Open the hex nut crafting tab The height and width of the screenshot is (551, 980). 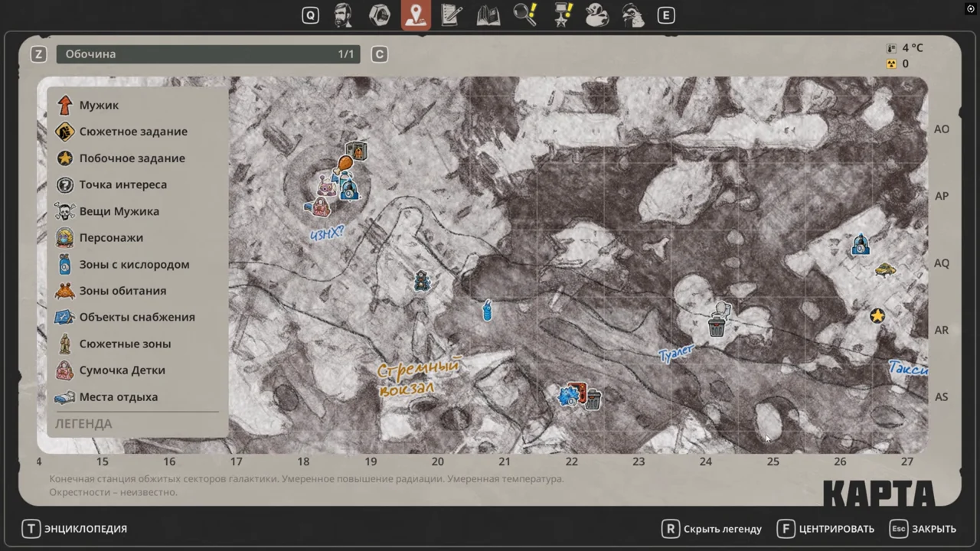pyautogui.click(x=380, y=15)
